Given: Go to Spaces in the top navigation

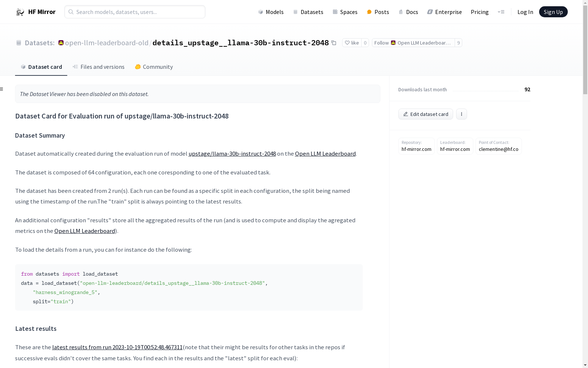Looking at the screenshot, I should point(345,12).
